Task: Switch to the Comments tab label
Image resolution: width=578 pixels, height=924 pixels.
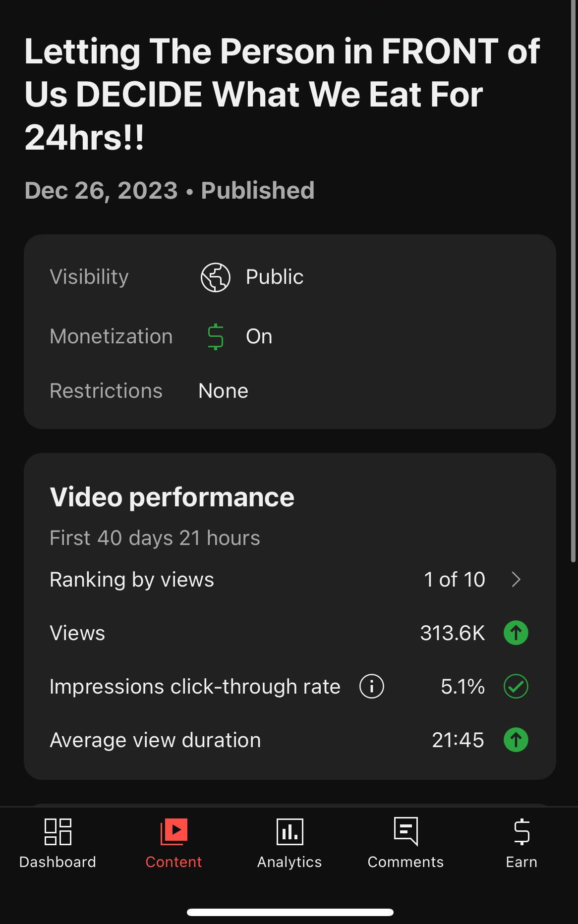Action: pyautogui.click(x=405, y=862)
